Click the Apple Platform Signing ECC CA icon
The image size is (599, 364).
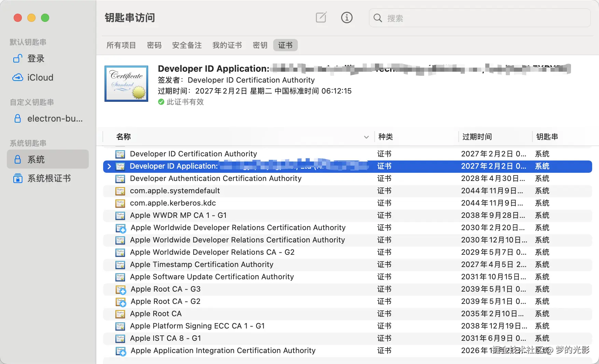coord(120,326)
